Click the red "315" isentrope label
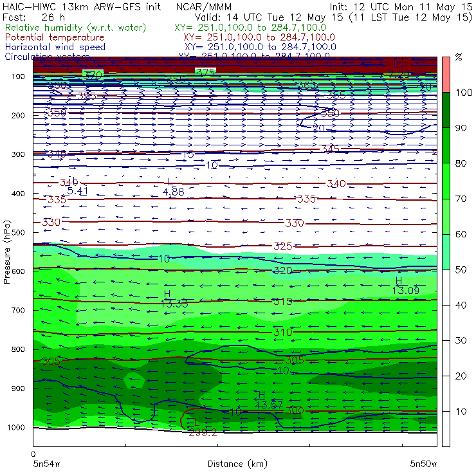 tap(282, 302)
